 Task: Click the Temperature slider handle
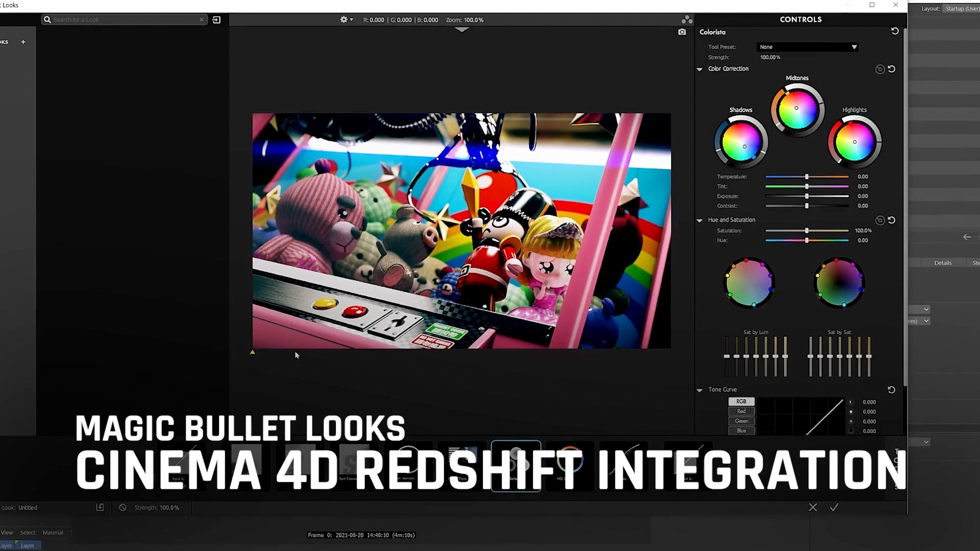point(807,177)
